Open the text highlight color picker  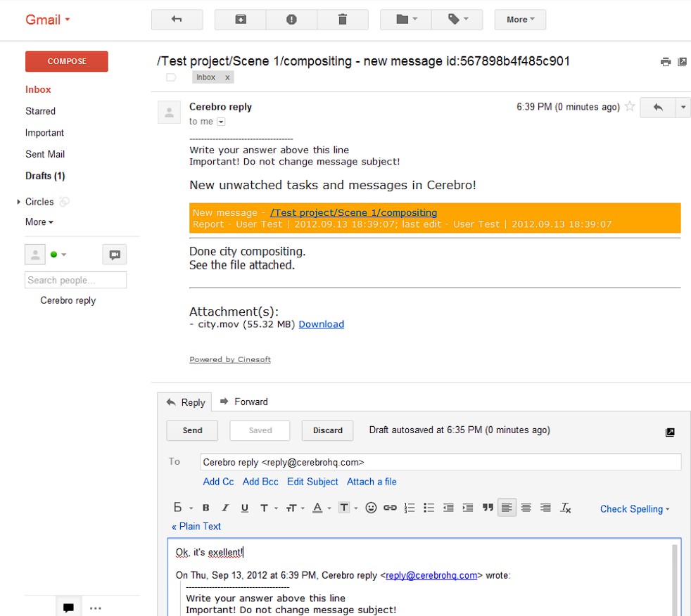[x=348, y=508]
